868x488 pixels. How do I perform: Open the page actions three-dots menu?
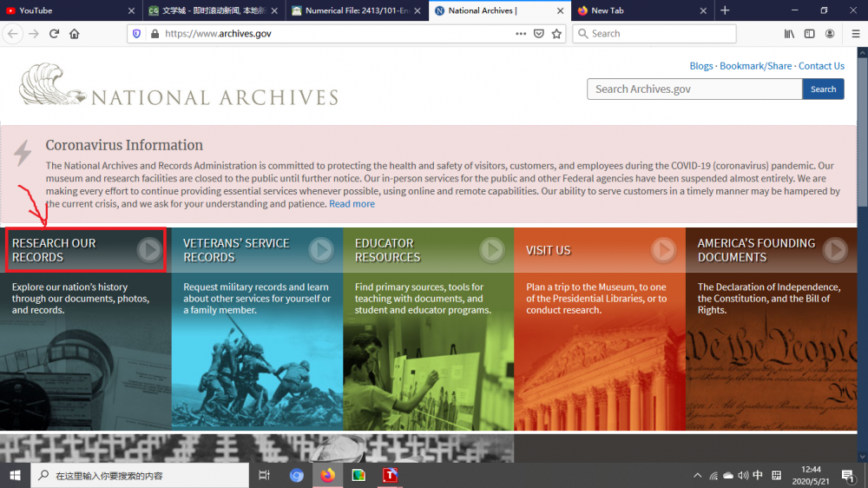click(521, 34)
